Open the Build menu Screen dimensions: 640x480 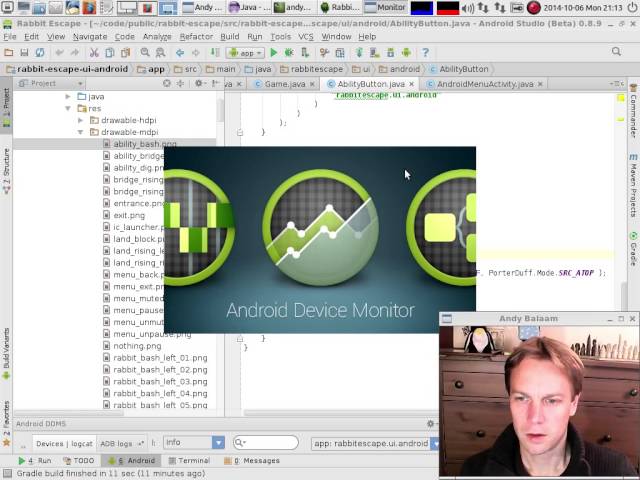pos(230,37)
